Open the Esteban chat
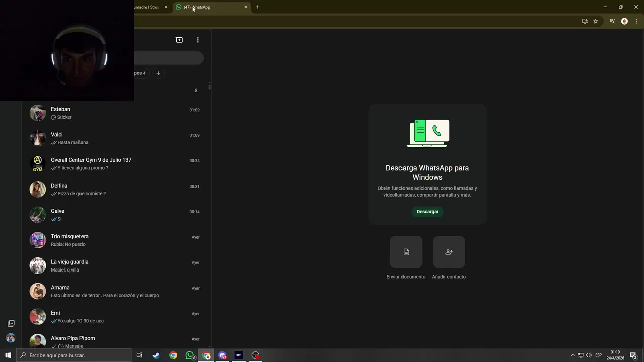The width and height of the screenshot is (644, 362). (117, 113)
